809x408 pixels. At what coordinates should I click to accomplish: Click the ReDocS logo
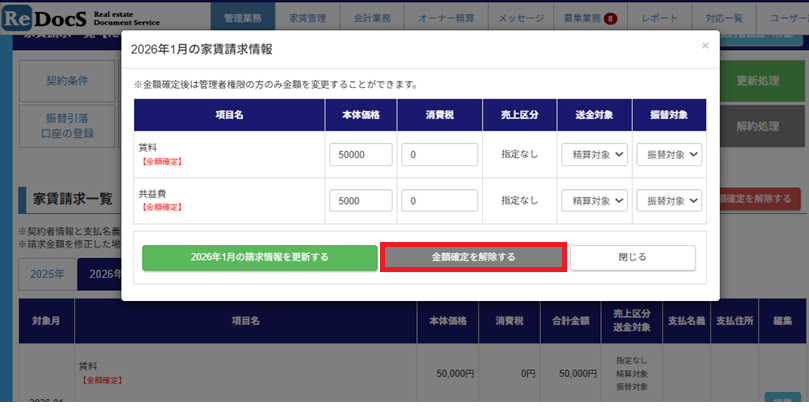tap(81, 18)
